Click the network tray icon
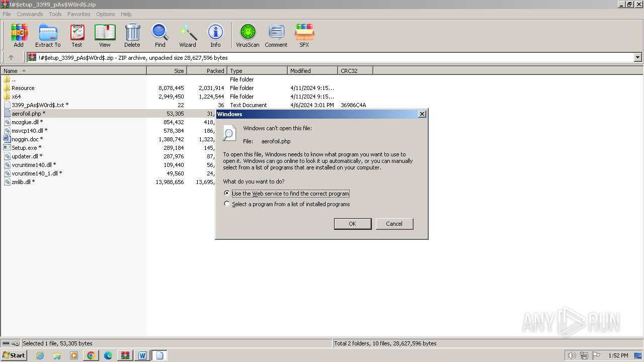The height and width of the screenshot is (362, 644). click(584, 355)
